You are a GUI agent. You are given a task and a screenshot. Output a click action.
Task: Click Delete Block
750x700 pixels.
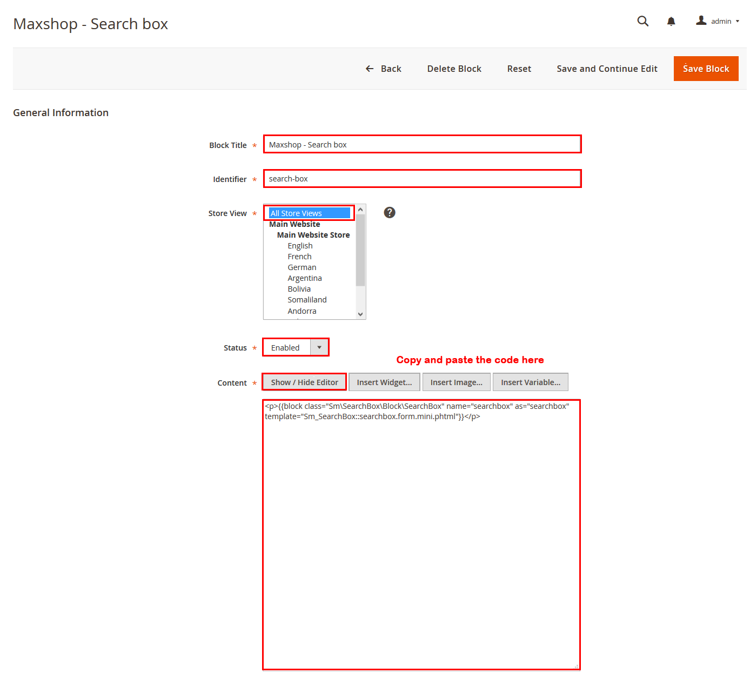[x=454, y=69]
